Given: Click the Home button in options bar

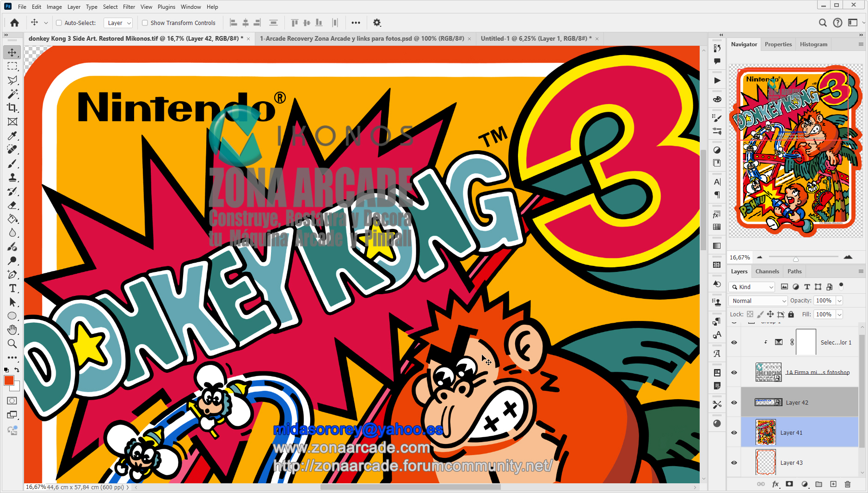Looking at the screenshot, I should tap(15, 23).
